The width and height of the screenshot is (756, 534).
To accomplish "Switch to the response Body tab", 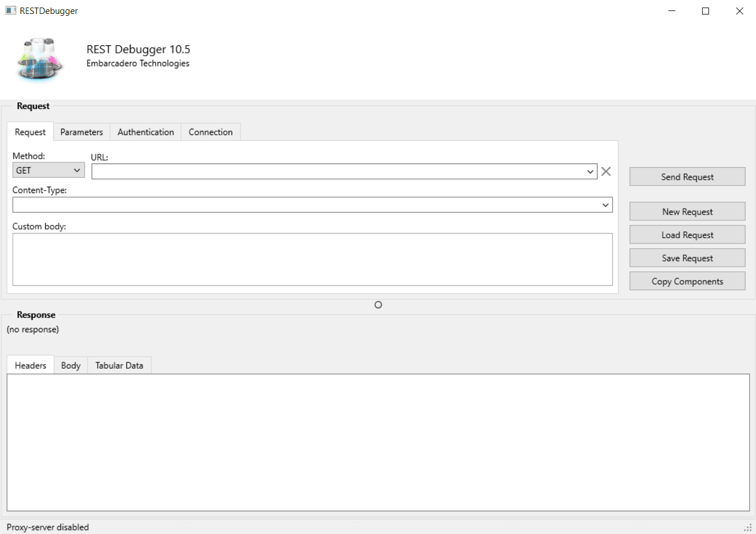I will click(x=71, y=366).
